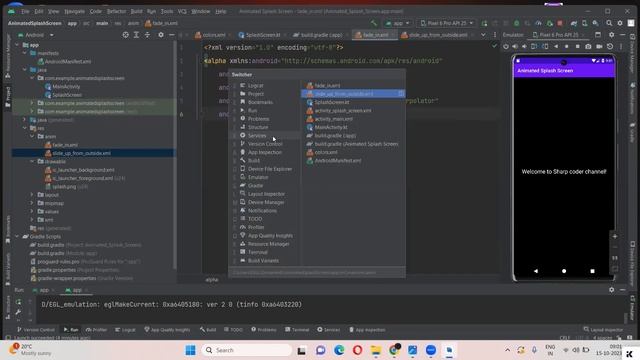Image resolution: width=640 pixels, height=360 pixels.
Task: Select Project in the Switcher popup
Action: (x=256, y=94)
